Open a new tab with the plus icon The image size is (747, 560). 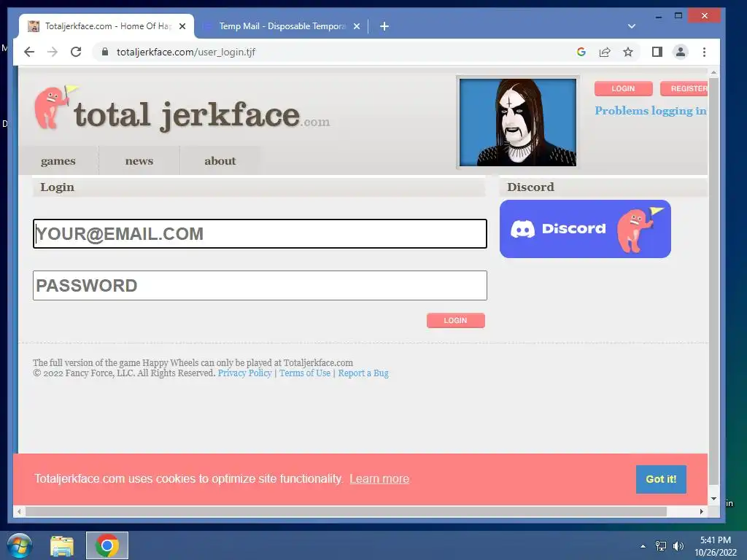click(x=384, y=26)
